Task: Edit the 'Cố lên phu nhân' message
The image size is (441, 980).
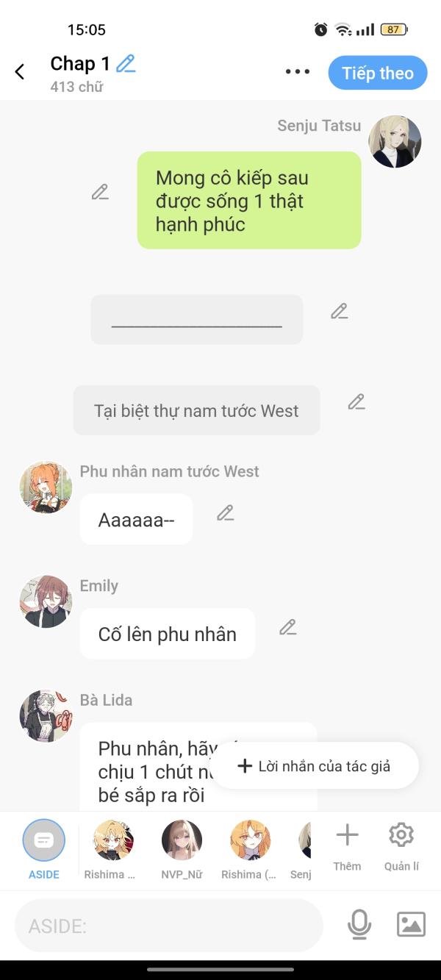Action: click(287, 628)
